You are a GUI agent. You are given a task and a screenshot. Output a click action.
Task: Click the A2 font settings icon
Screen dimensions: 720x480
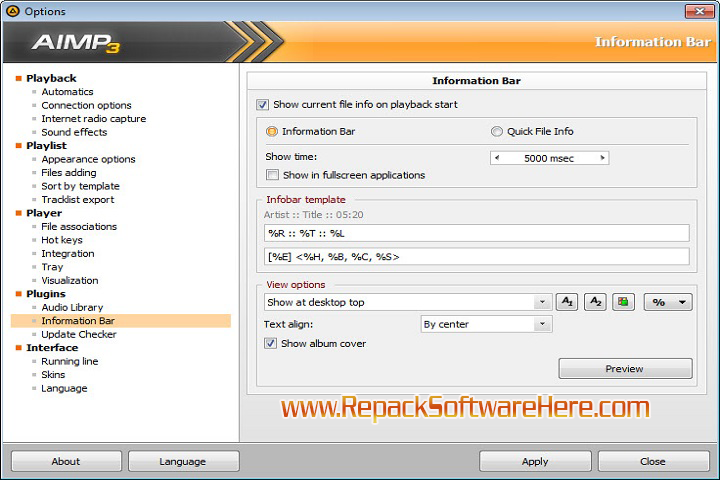[x=595, y=302]
